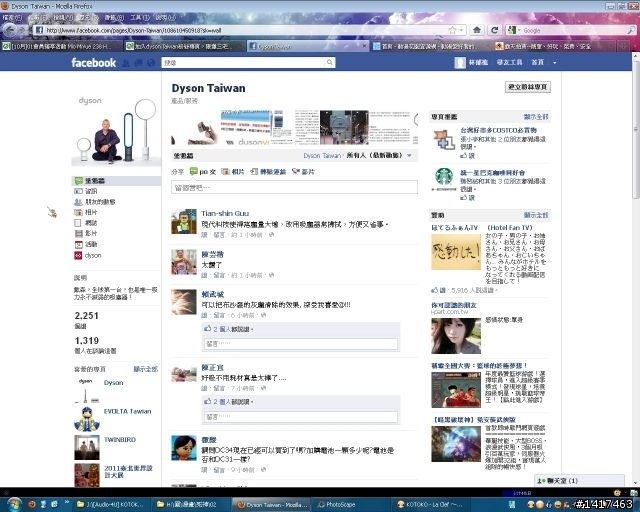Click the Dyson liked page link
Viewport: 640px width, 512px height.
click(113, 383)
